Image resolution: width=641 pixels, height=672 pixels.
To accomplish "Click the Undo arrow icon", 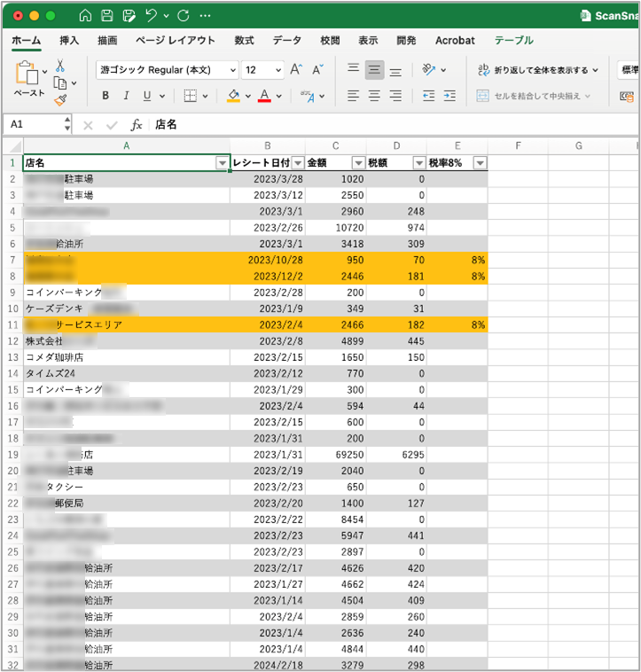I will [151, 16].
